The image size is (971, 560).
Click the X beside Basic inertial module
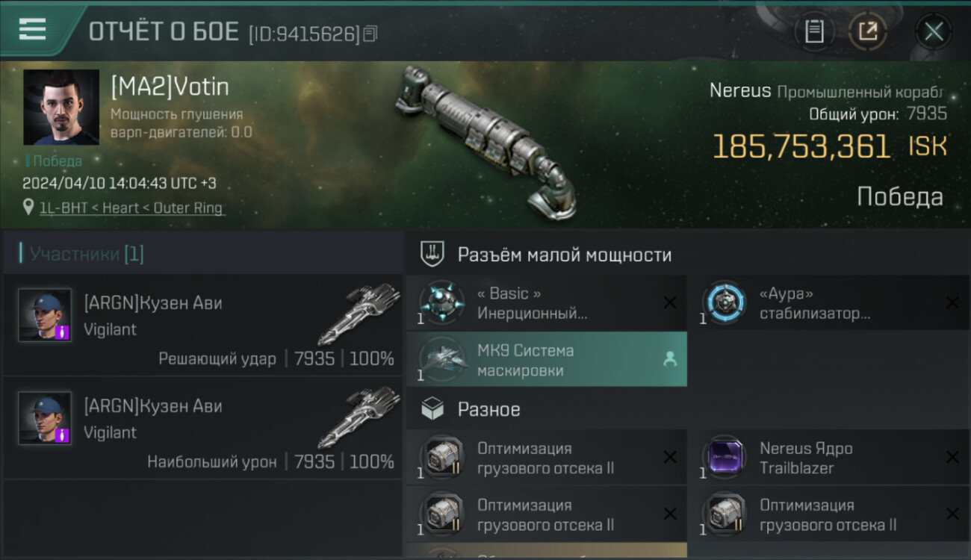[x=670, y=302]
